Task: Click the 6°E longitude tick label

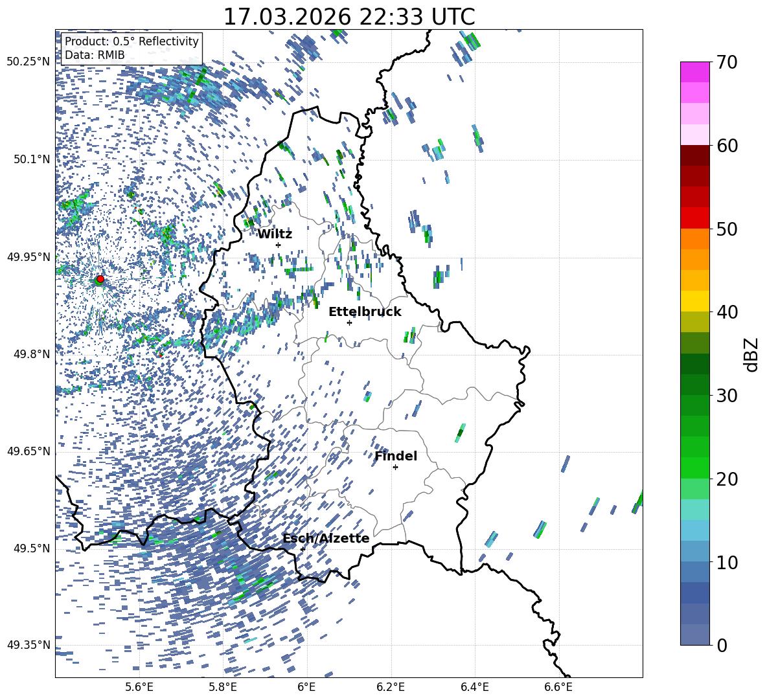Action: click(x=306, y=687)
